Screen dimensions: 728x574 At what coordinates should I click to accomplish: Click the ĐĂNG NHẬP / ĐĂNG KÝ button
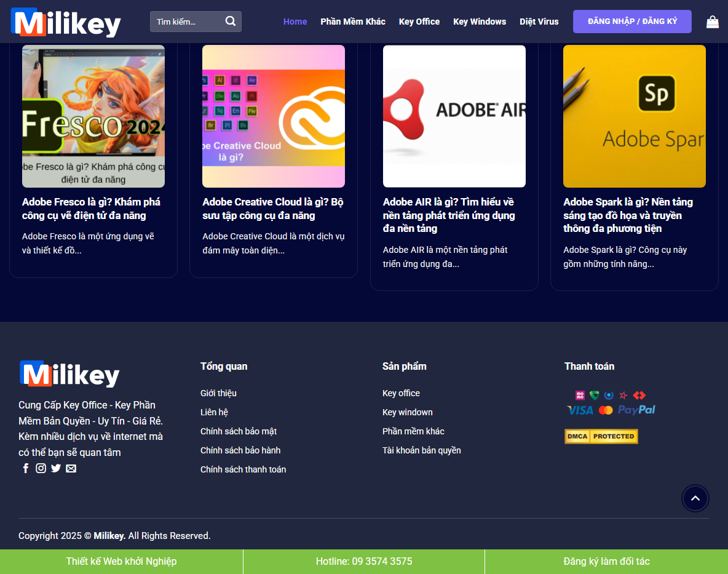[632, 22]
